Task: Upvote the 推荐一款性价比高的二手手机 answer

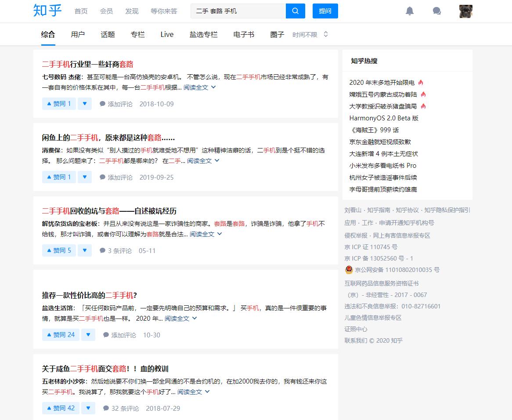Action: point(60,335)
